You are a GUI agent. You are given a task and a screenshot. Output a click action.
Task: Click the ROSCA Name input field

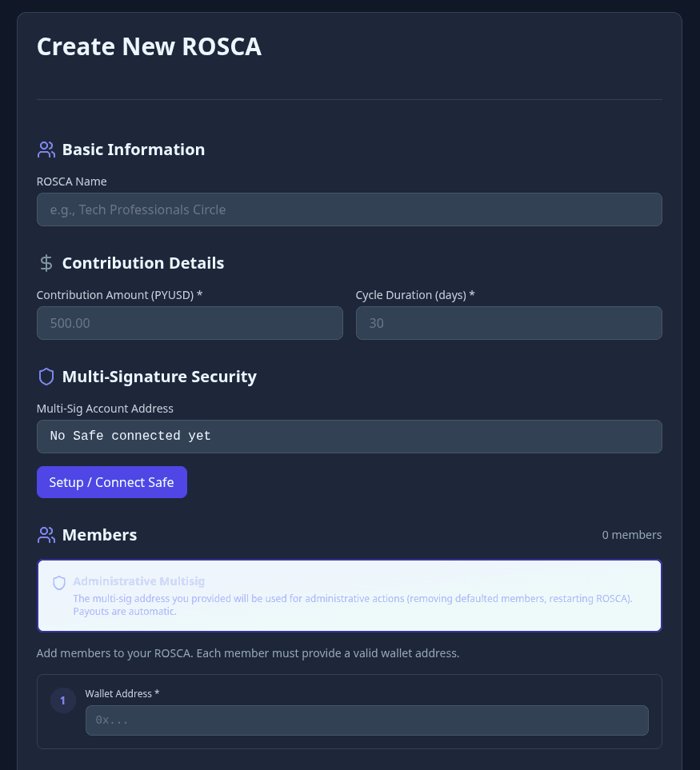point(349,209)
